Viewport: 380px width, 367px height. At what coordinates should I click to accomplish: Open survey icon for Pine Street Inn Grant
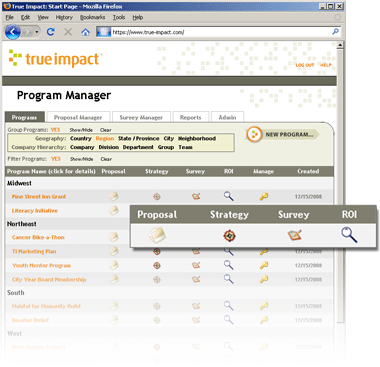196,196
